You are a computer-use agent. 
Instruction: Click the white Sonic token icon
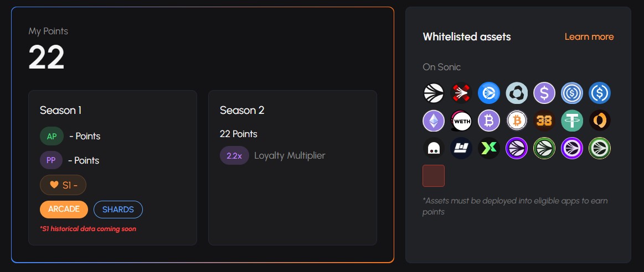click(434, 93)
